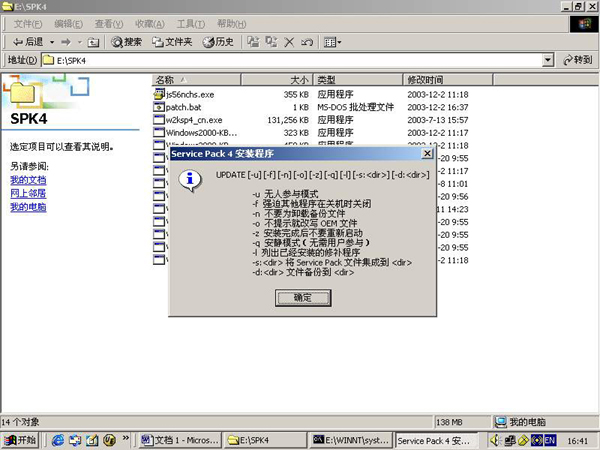Open the Views dropdown in toolbar

point(332,42)
